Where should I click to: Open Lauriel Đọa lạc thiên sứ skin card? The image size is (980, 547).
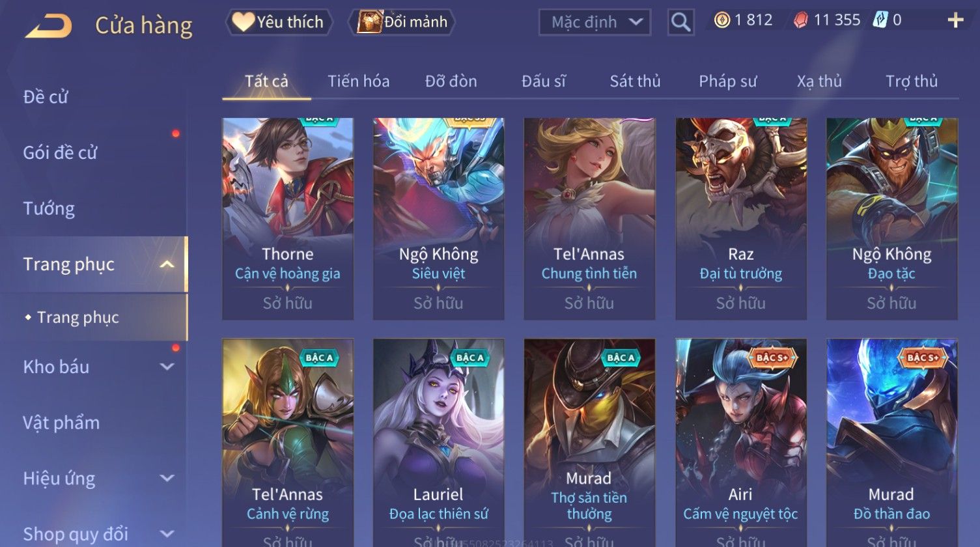tap(438, 443)
